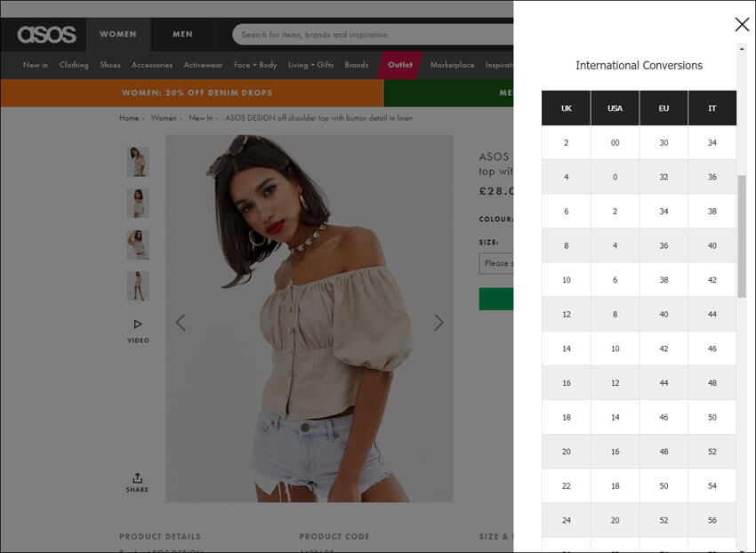Open the Outlet menu item
The width and height of the screenshot is (756, 553).
coord(399,65)
